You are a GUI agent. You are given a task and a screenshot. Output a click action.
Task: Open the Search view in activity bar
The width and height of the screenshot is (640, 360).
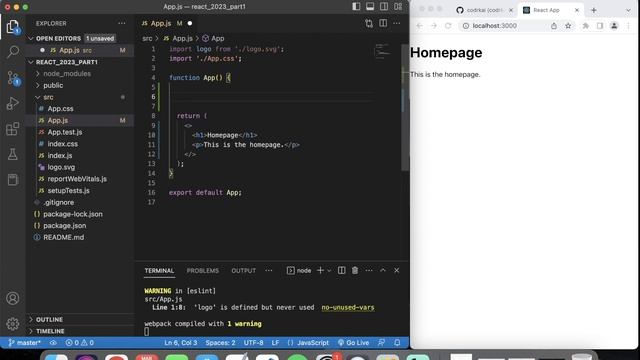[x=13, y=52]
